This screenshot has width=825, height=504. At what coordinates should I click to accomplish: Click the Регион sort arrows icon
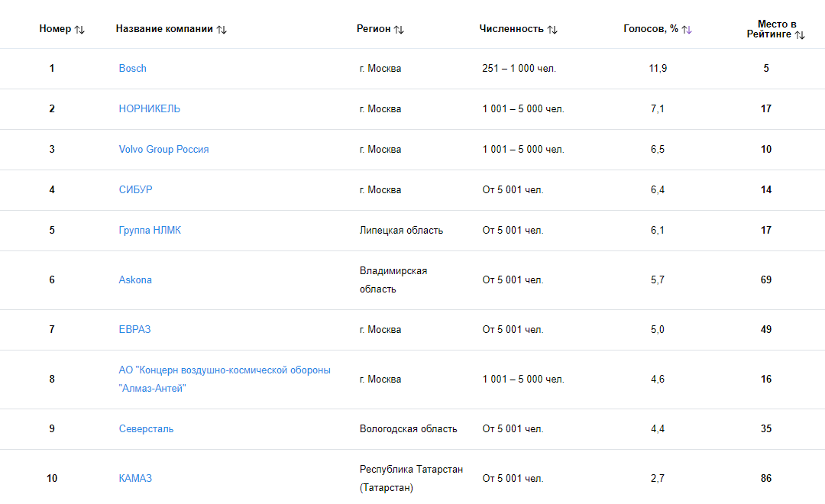[400, 30]
